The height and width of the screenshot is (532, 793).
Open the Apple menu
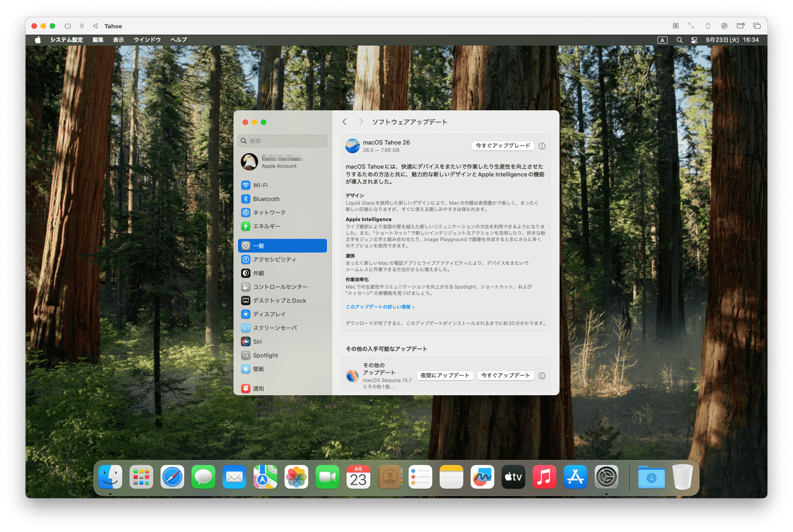point(38,40)
